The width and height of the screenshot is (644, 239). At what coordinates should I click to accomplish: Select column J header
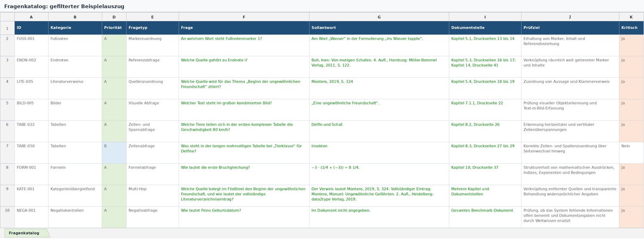(x=570, y=17)
